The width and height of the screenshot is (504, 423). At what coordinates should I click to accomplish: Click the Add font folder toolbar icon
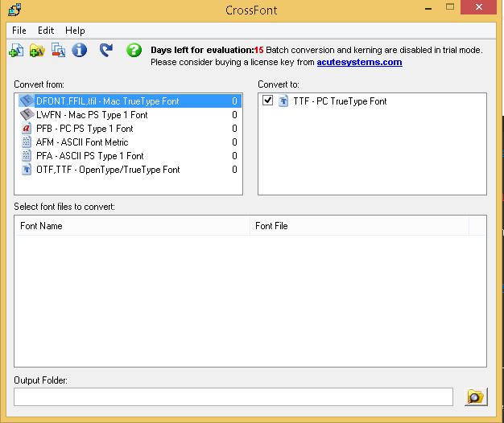coord(37,51)
